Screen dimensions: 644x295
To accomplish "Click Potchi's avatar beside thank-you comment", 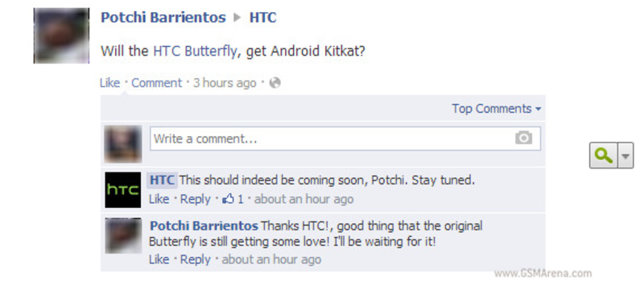I will click(123, 235).
